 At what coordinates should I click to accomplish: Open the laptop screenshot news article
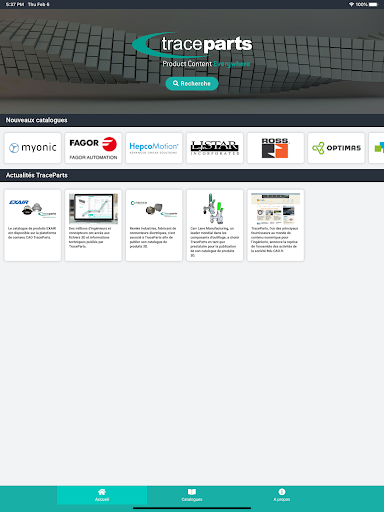[93, 225]
